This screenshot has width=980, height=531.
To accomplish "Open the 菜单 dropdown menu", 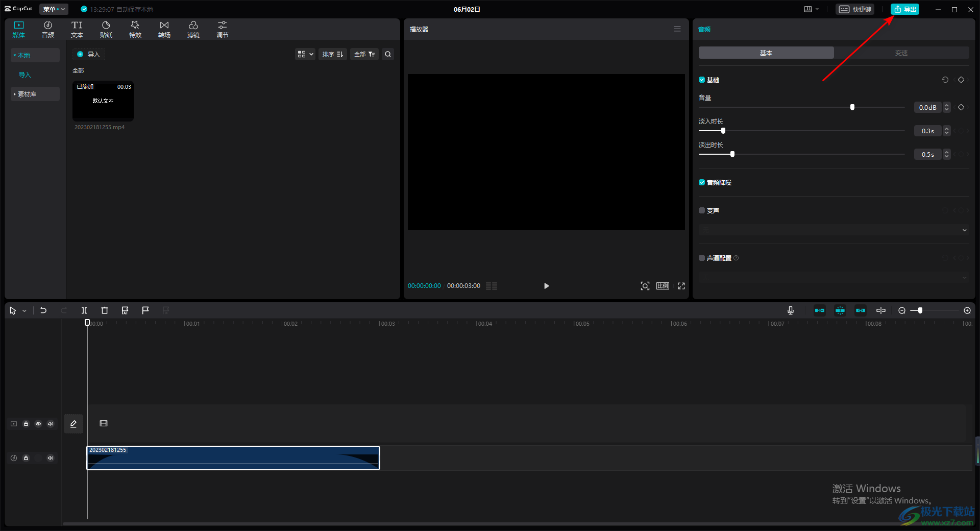I will coord(54,9).
